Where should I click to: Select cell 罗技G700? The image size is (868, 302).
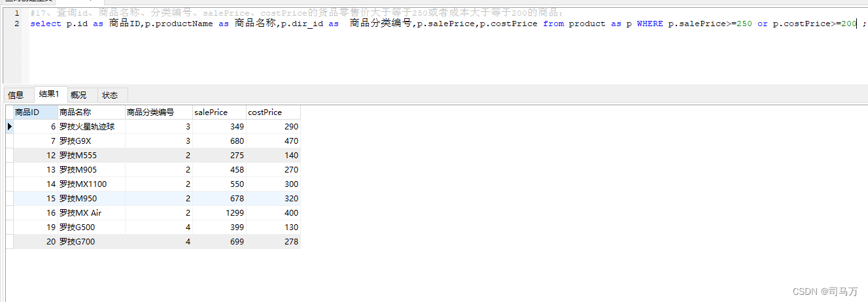click(92, 242)
